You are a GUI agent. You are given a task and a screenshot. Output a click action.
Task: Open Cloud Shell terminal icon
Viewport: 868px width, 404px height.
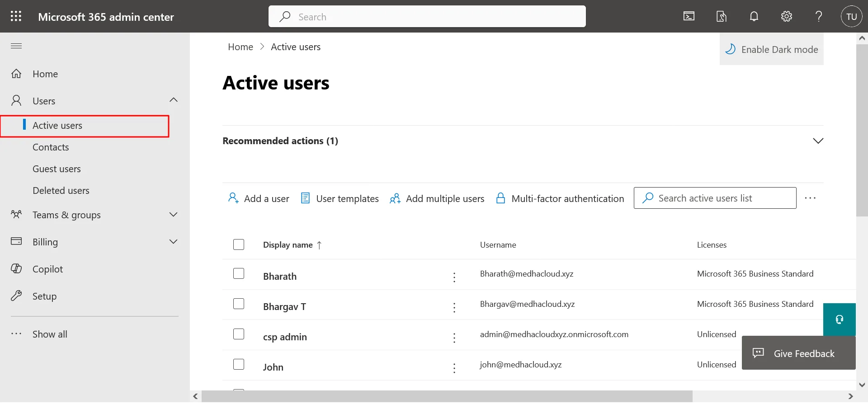pos(689,17)
